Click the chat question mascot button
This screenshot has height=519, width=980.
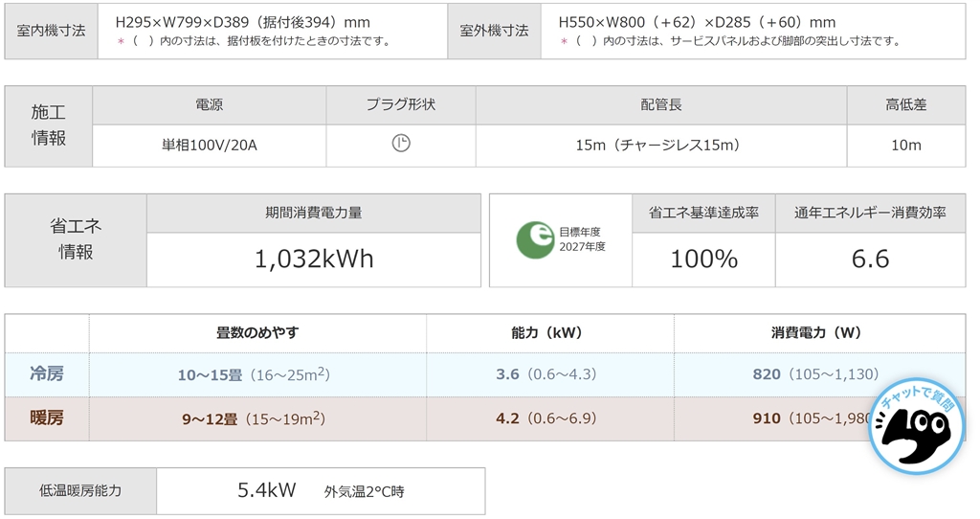917,428
